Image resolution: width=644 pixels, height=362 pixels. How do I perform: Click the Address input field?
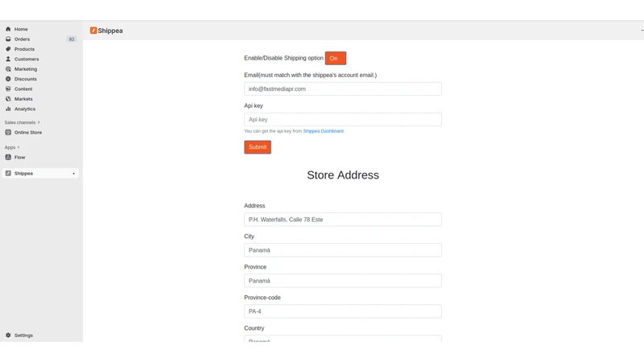[343, 220]
